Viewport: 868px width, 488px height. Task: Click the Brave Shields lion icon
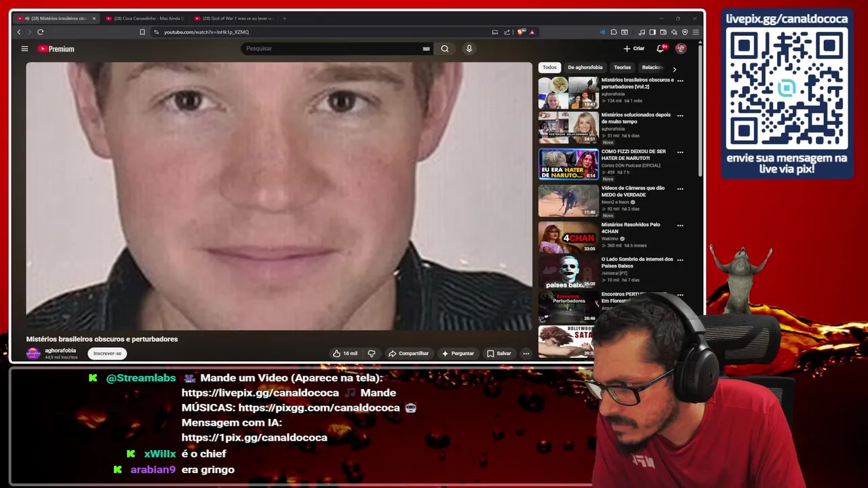pos(521,32)
